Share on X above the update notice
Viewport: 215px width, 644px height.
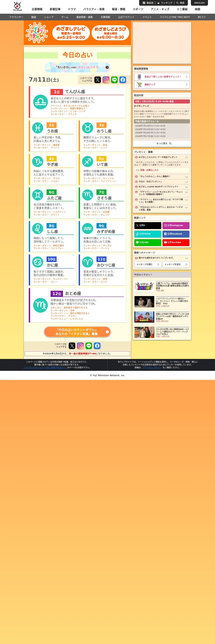[x=72, y=346]
